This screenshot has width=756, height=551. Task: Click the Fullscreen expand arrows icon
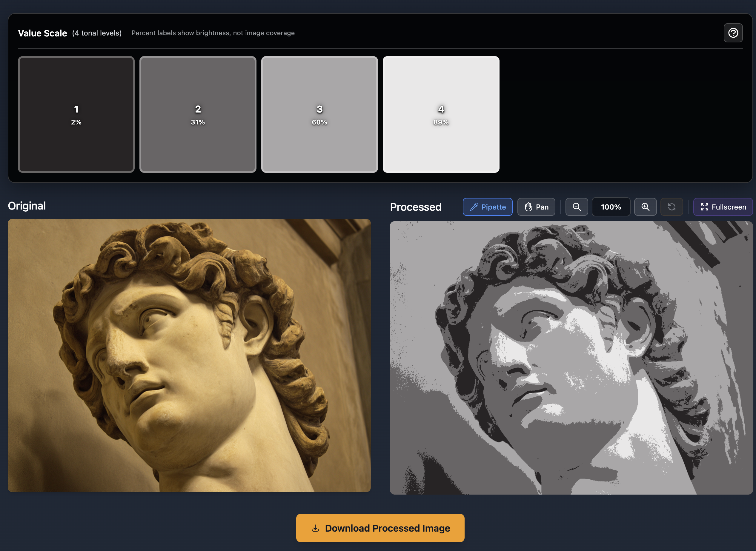[x=704, y=207]
